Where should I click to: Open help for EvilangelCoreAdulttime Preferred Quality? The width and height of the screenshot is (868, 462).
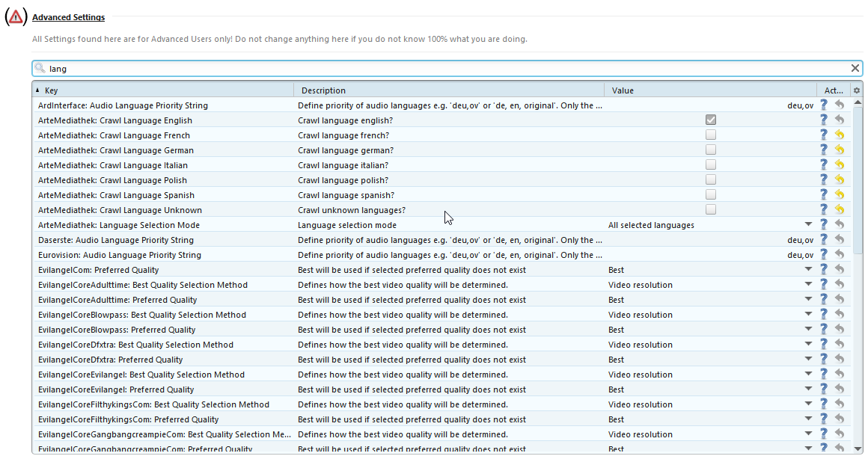[x=823, y=299]
